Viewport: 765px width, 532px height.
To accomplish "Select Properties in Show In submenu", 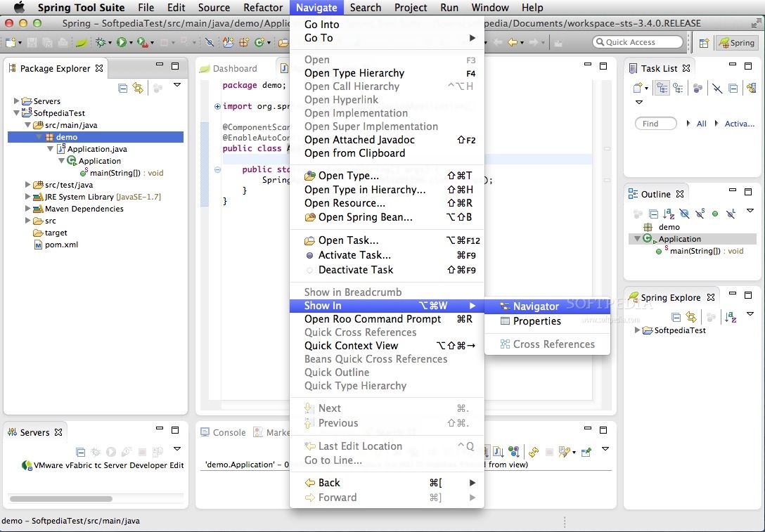I will (547, 321).
